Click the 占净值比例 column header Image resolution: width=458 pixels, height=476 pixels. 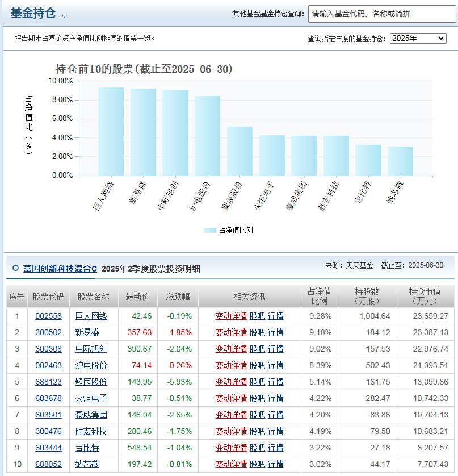(320, 297)
